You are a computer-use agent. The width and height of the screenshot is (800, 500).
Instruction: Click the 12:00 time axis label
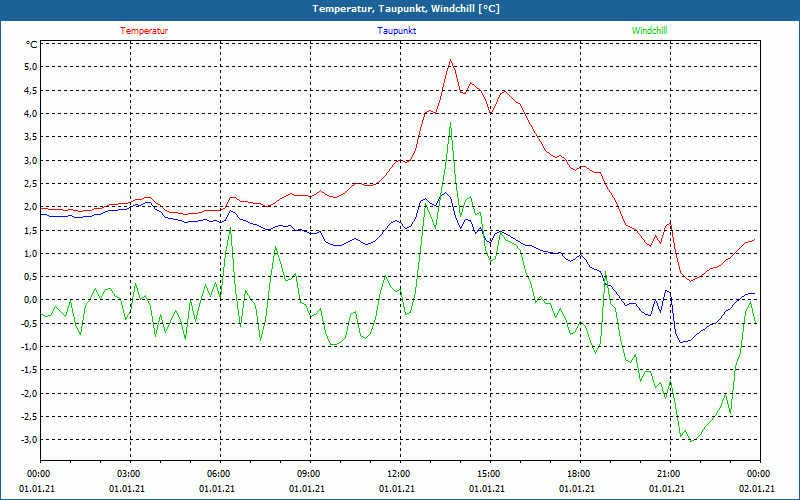pos(401,474)
